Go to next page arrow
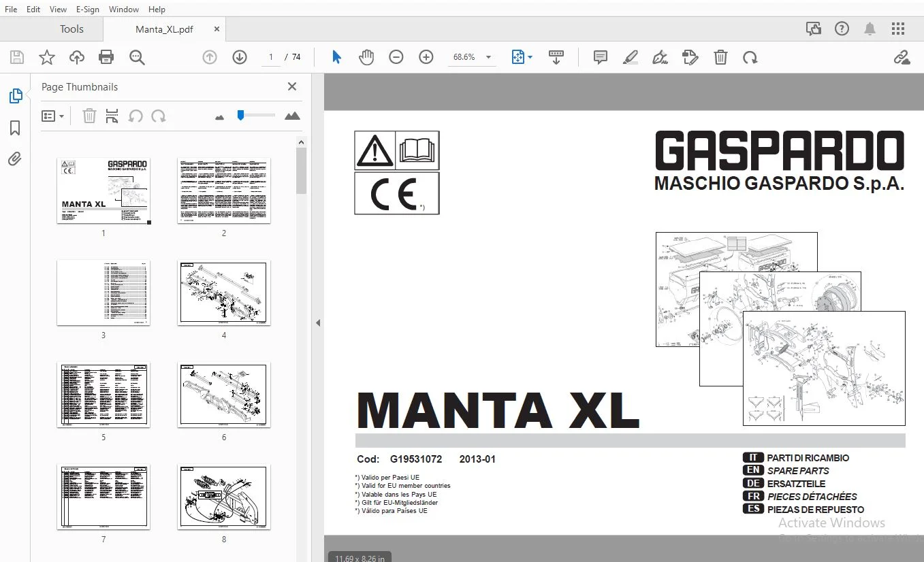924x562 pixels. 240,58
